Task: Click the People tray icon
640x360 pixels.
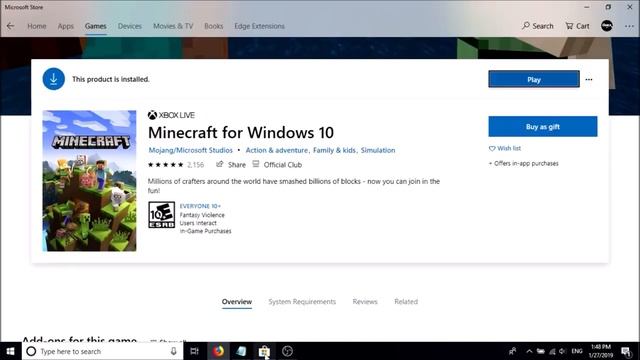Action: click(513, 351)
